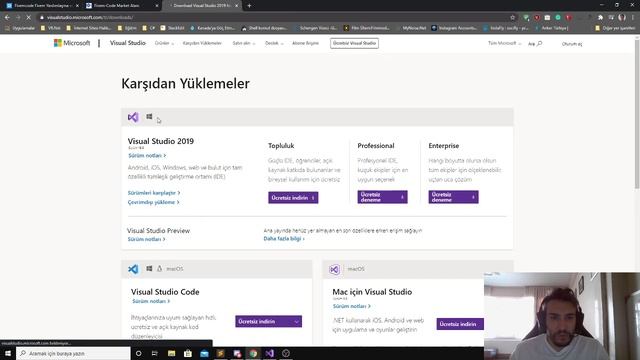
Task: Click Oturum aç sign-in link
Action: [x=572, y=44]
